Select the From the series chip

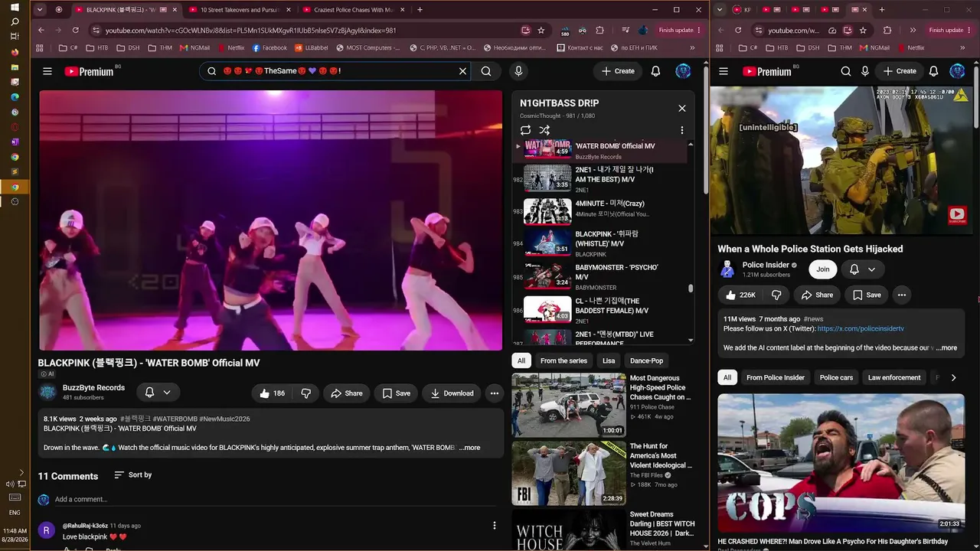click(x=563, y=360)
